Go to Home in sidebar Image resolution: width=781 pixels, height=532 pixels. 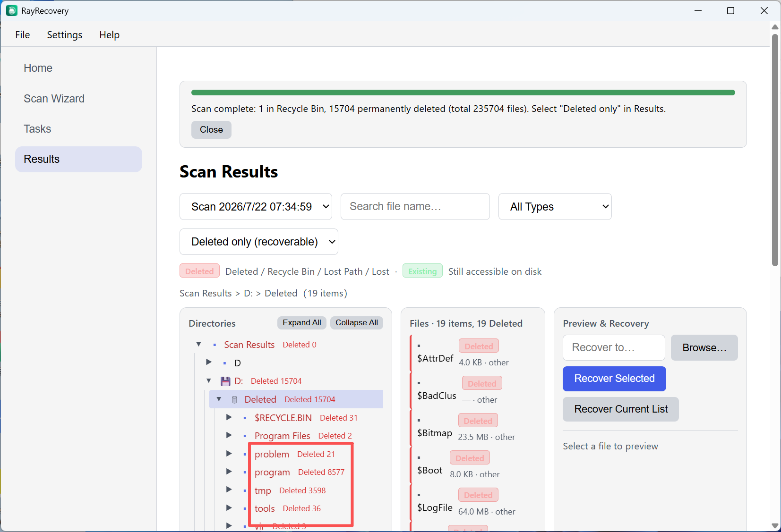coord(78,68)
